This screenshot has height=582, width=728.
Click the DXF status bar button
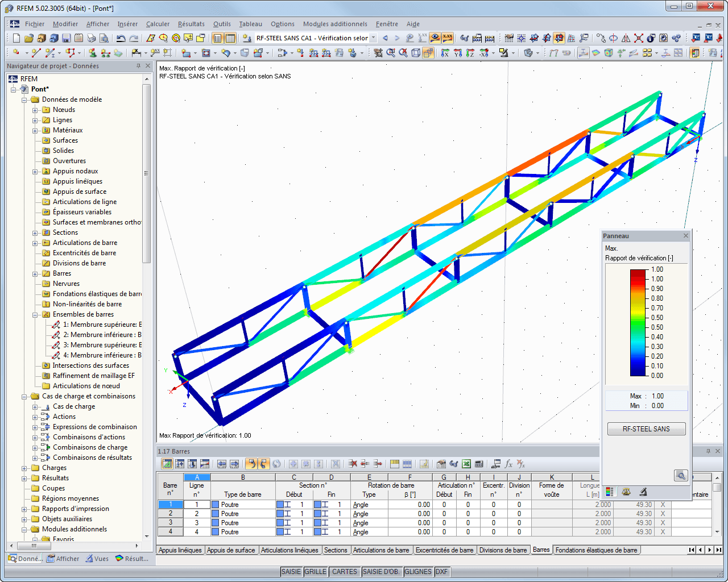[442, 572]
